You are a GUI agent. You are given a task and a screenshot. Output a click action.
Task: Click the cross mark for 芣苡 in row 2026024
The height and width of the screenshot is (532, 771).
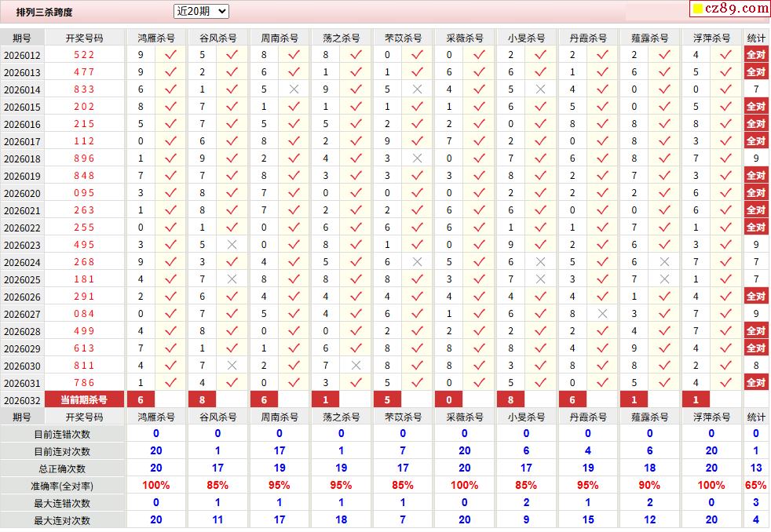tap(418, 262)
